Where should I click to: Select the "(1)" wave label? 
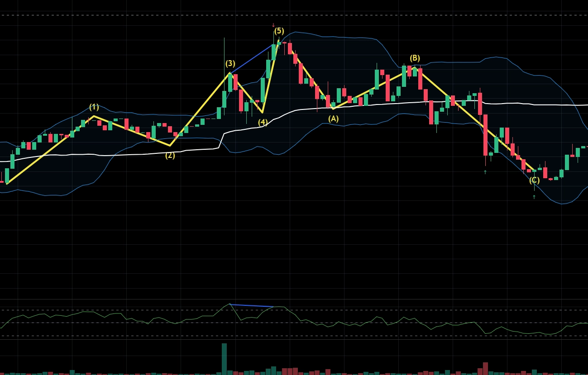[x=94, y=107]
